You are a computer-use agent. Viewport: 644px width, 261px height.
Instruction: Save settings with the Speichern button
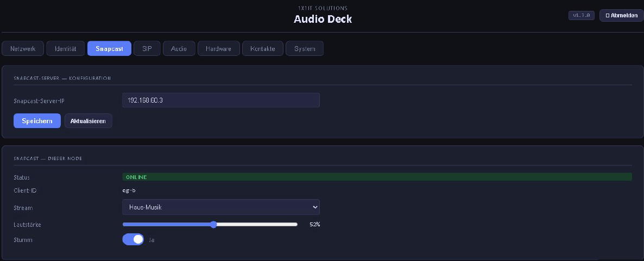pos(37,121)
